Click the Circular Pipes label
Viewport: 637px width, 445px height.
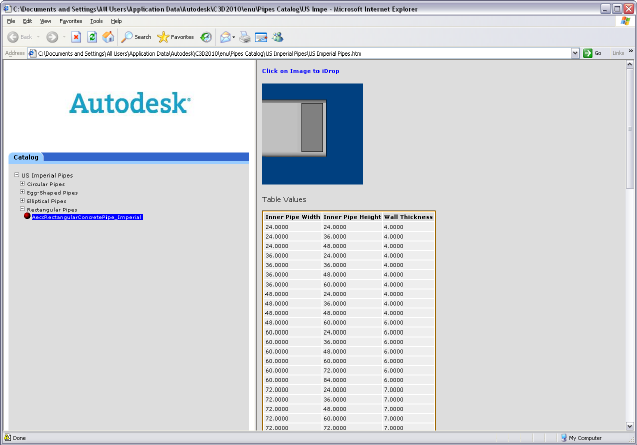click(x=46, y=184)
